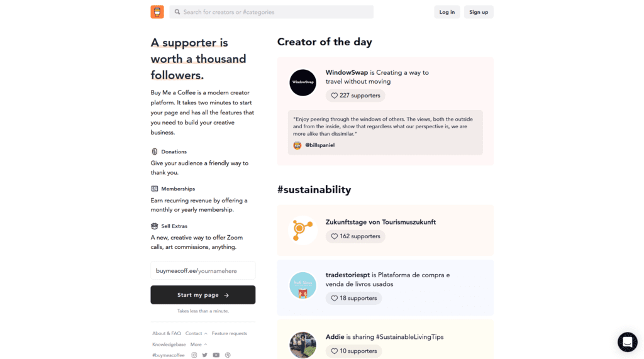Open the YouTube icon in the footer
Viewport: 644px width, 359px height.
coord(216,355)
